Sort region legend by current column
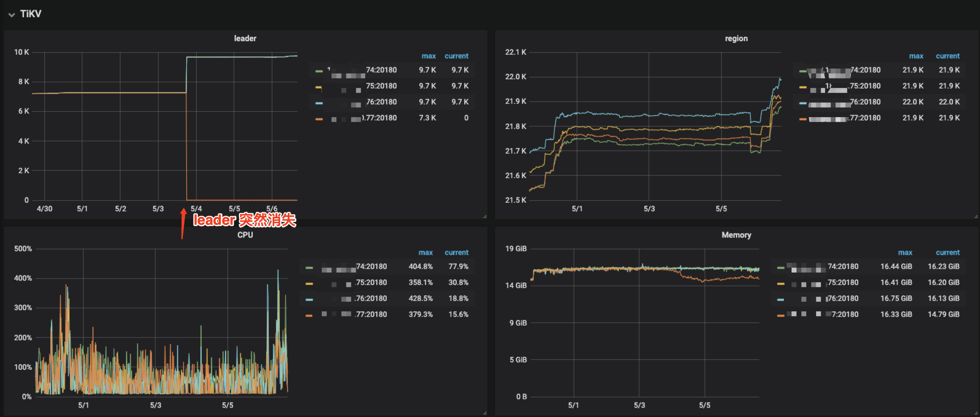Screen dimensions: 980x417 pos(947,56)
